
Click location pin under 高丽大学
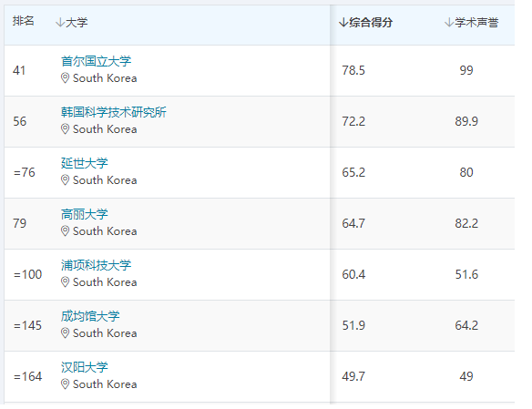pos(65,231)
